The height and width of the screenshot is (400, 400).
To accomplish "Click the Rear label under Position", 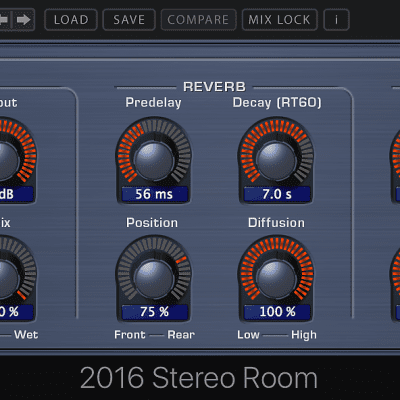I will click(x=181, y=335).
